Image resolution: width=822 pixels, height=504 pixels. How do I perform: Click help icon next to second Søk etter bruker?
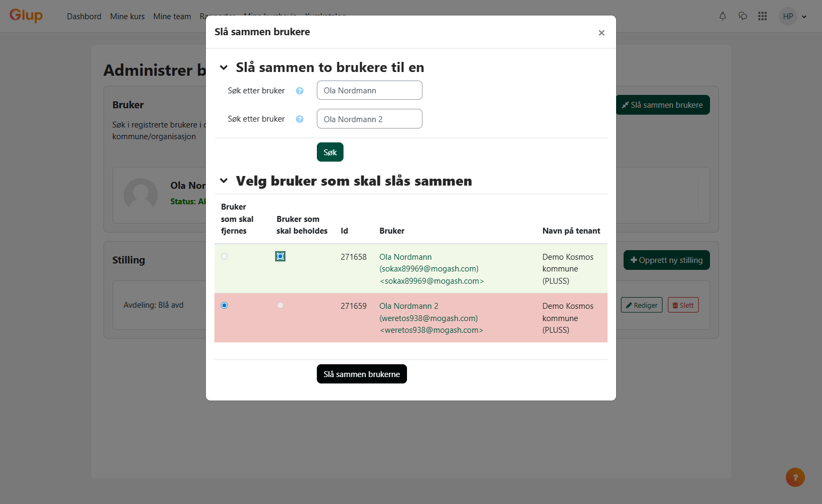[x=300, y=119]
